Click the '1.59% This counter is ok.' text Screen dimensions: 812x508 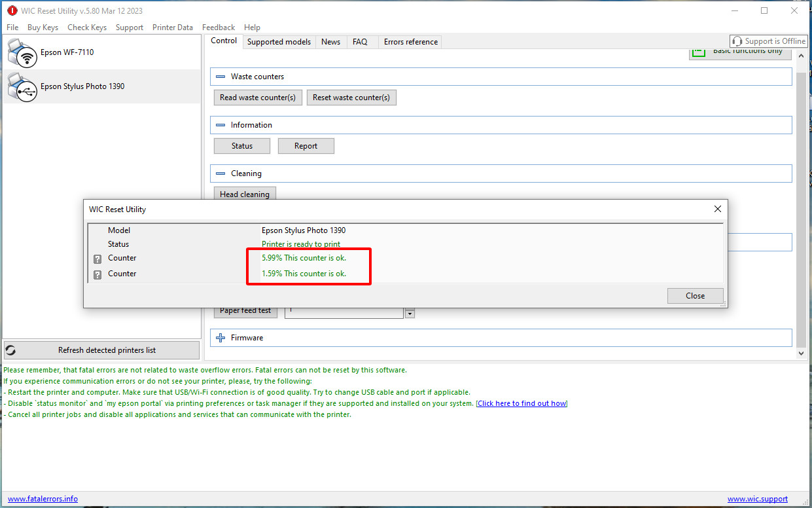(x=304, y=274)
